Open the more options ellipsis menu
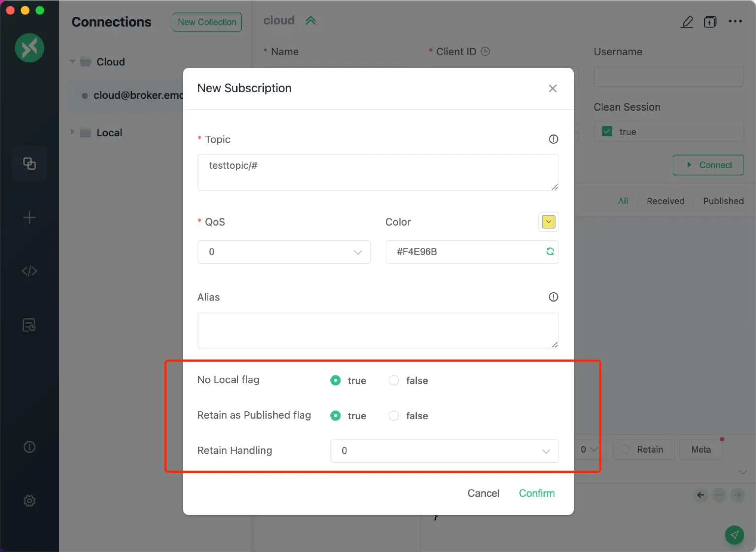The height and width of the screenshot is (552, 756). click(735, 21)
